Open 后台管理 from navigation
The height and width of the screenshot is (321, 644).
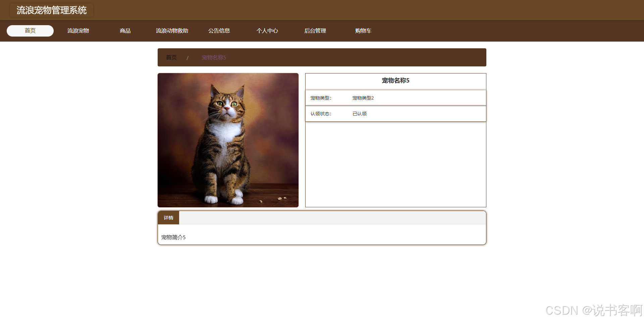(x=315, y=31)
